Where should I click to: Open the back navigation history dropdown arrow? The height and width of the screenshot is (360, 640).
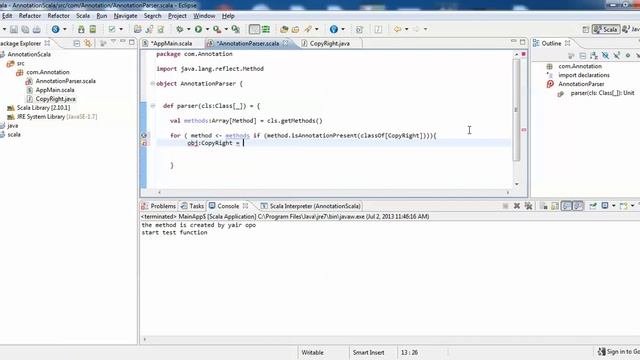pos(406,29)
